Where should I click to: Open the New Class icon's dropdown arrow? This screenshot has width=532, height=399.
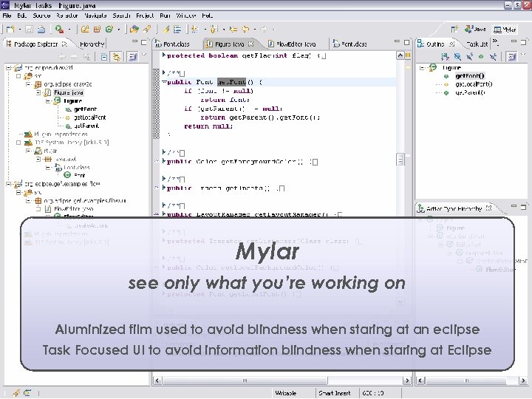(x=119, y=30)
